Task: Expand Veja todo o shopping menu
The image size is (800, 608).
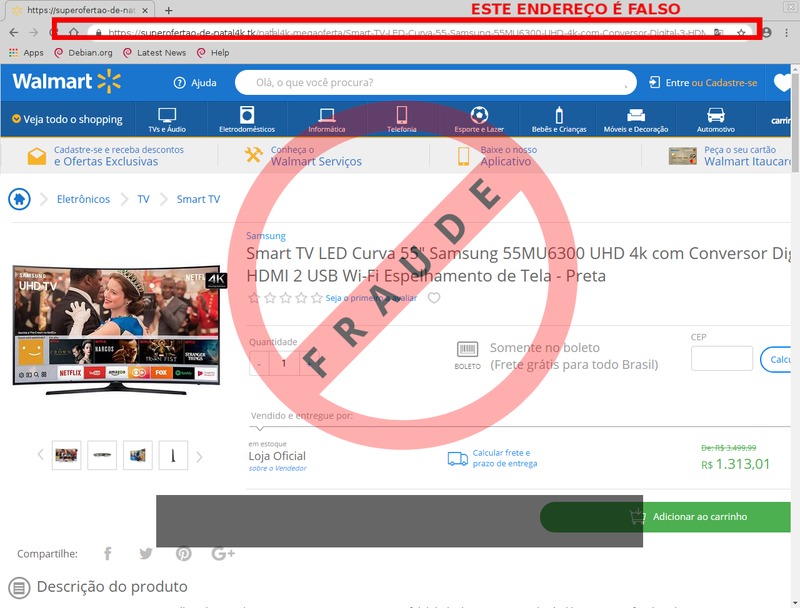Action: pos(67,119)
